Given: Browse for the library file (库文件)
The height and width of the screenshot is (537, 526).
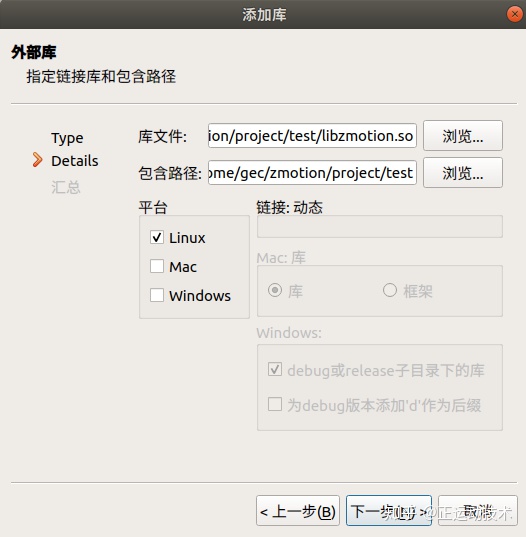Looking at the screenshot, I should click(x=463, y=136).
